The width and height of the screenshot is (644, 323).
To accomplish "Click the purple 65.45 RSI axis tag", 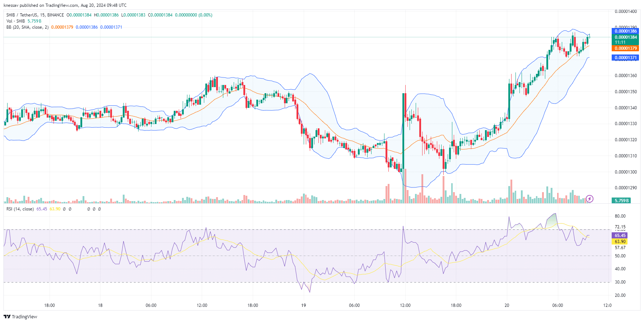I will 620,236.
